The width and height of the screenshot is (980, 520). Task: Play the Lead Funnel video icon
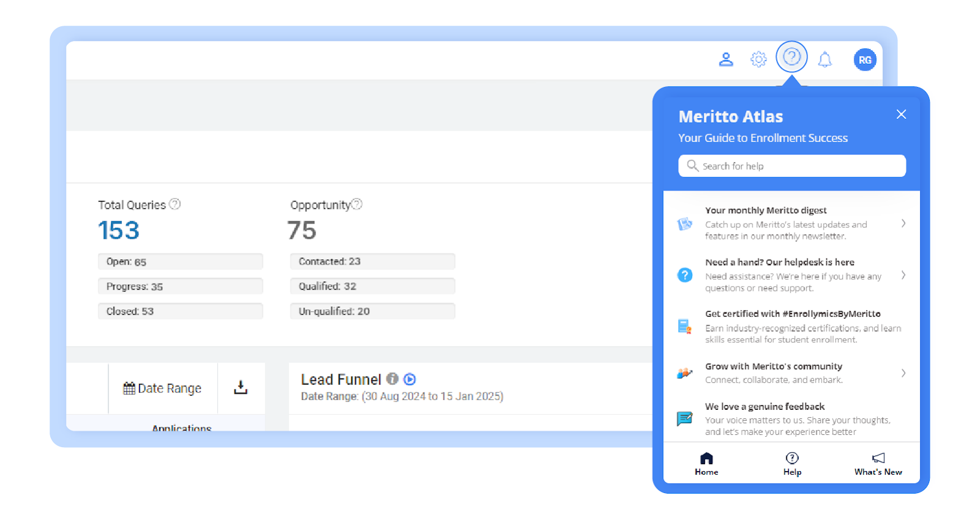coord(410,379)
